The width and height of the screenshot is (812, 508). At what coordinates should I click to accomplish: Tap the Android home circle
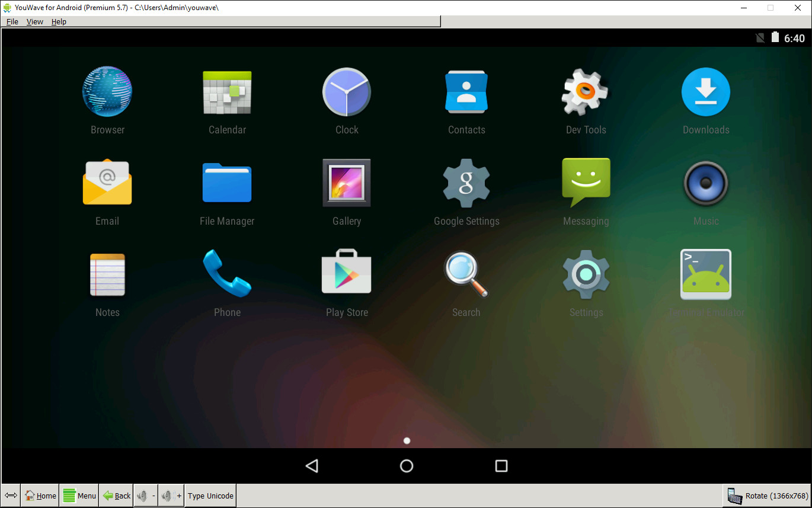[407, 466]
